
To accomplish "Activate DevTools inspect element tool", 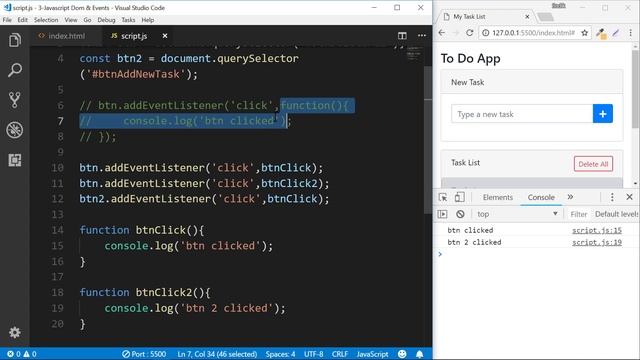I will (443, 198).
